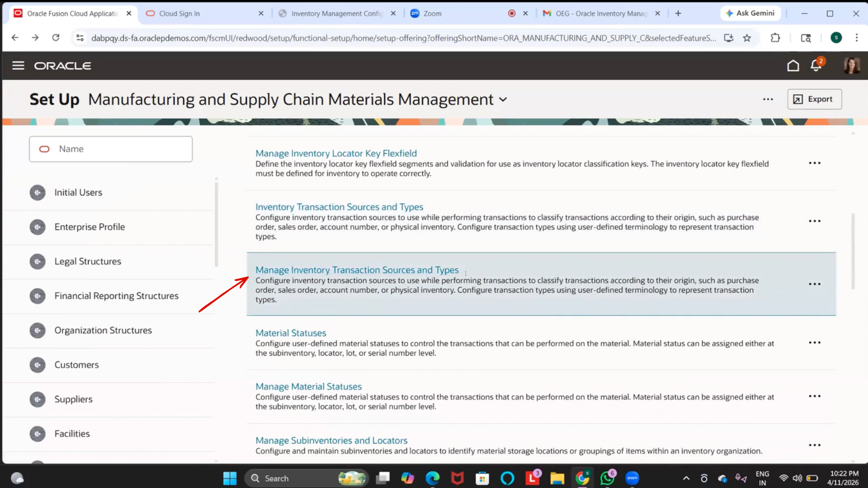Screen dimensions: 868x488
Task: Select Initial Users in the sidebar
Action: tap(78, 192)
